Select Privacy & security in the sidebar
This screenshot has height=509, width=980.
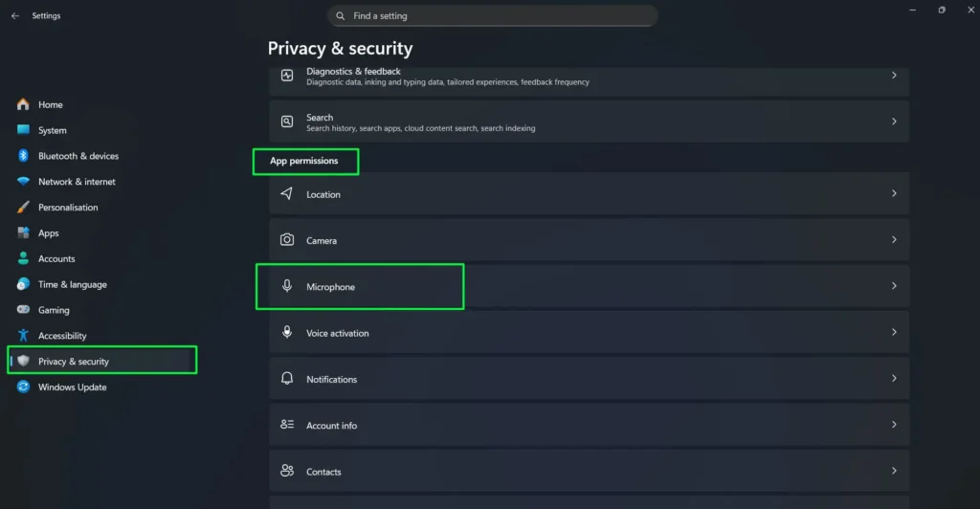click(101, 361)
